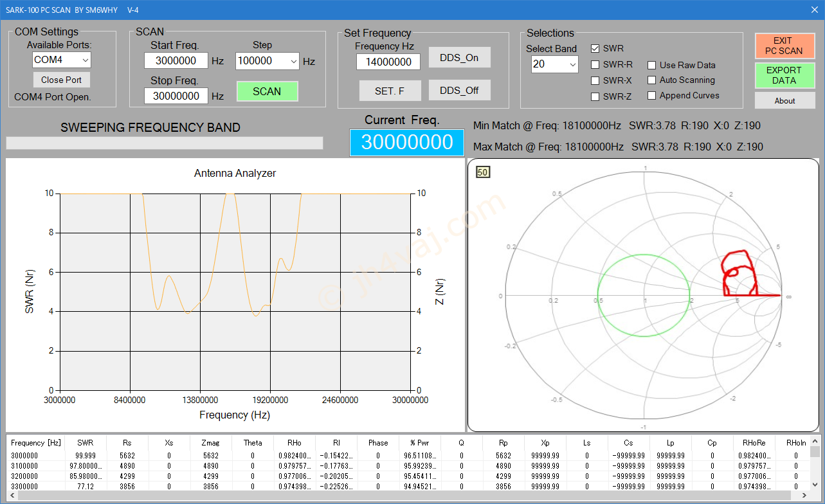
Task: Apply the frequency with SET. F button
Action: [x=390, y=91]
